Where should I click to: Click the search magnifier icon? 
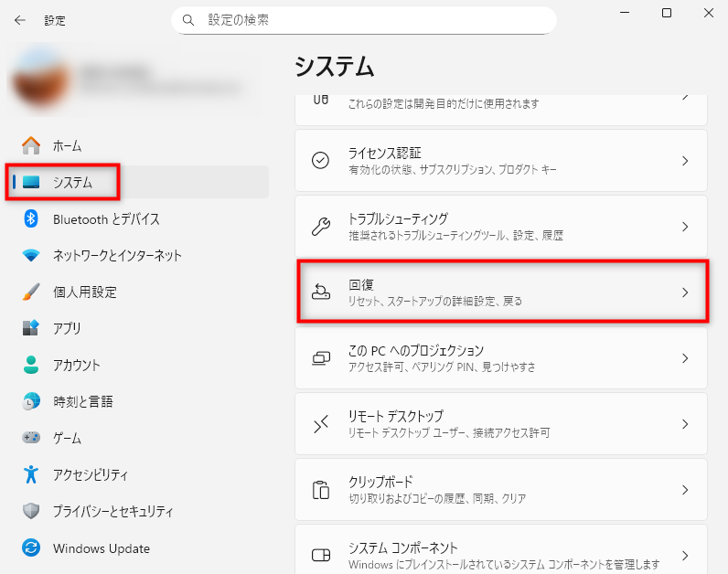click(x=188, y=19)
